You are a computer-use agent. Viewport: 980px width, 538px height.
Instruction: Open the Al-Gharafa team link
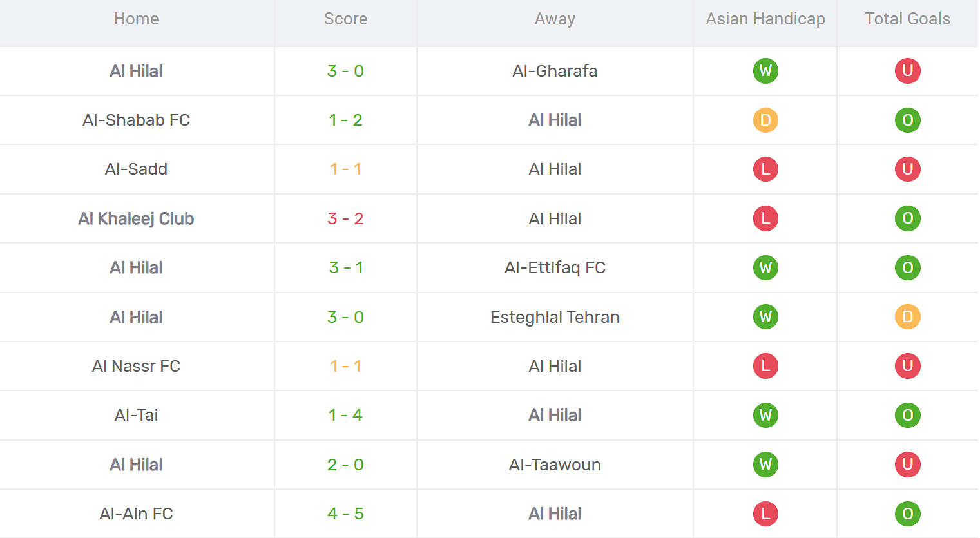[x=555, y=71]
